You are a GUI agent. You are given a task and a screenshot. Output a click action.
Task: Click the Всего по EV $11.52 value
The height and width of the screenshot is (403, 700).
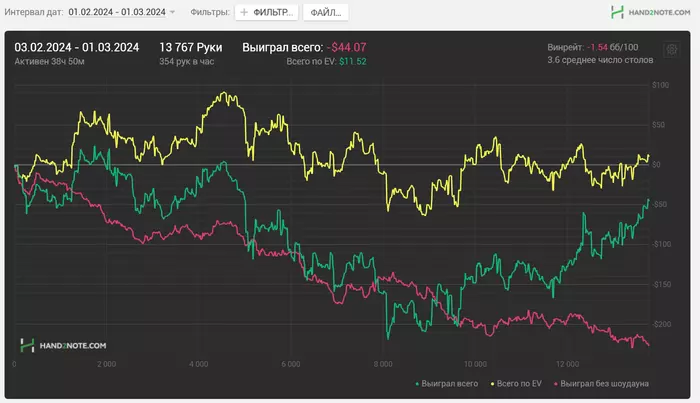point(326,61)
